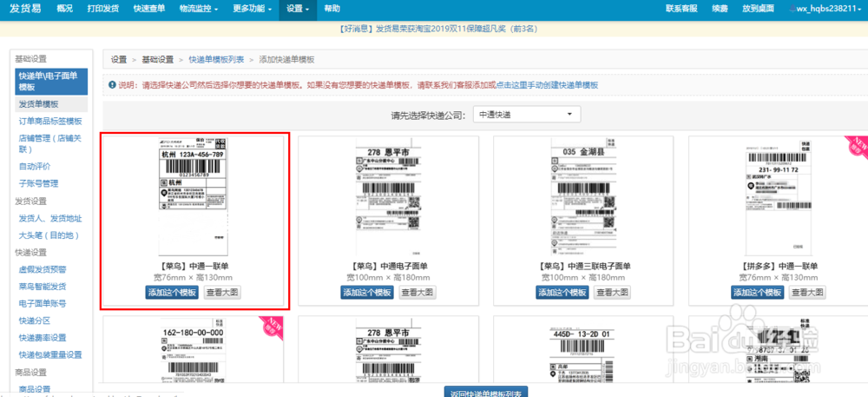Click the 【菜鸟】中通电子面单 template preview image
Image resolution: width=868 pixels, height=397 pixels.
click(389, 198)
